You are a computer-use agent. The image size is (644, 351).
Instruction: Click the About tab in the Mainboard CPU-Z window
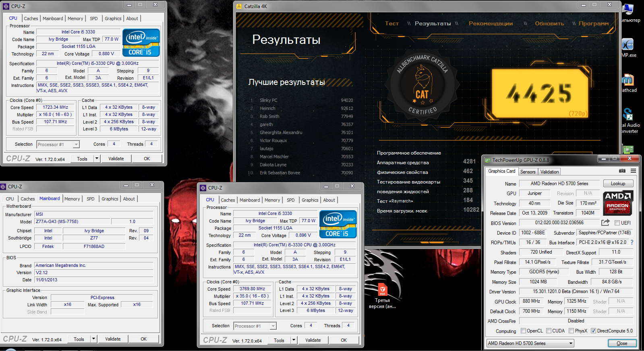click(129, 199)
